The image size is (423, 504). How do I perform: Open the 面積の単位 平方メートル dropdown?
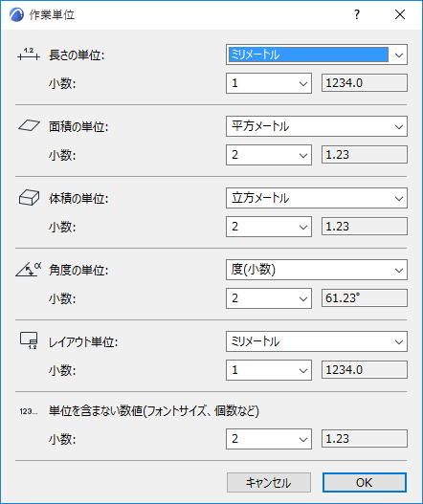point(317,126)
